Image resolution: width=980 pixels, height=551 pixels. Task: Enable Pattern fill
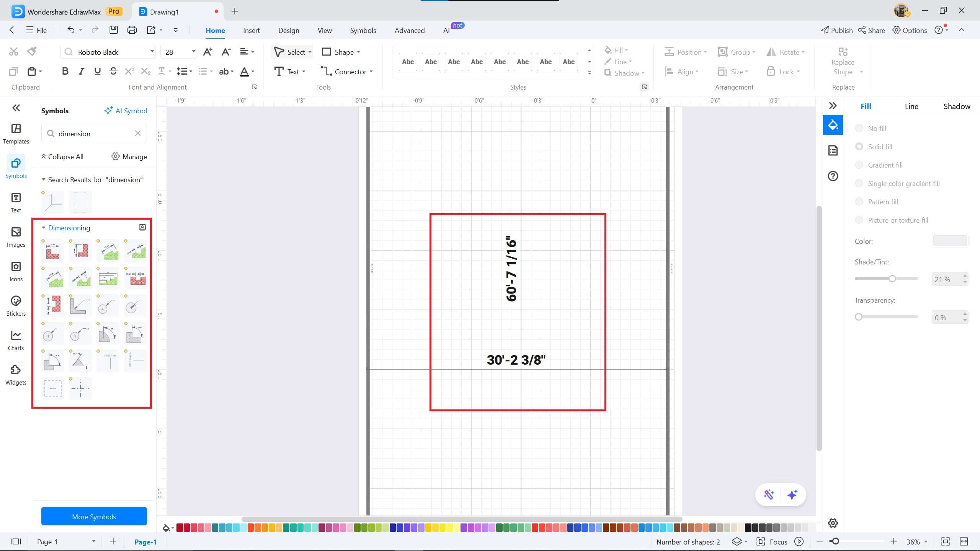point(859,201)
